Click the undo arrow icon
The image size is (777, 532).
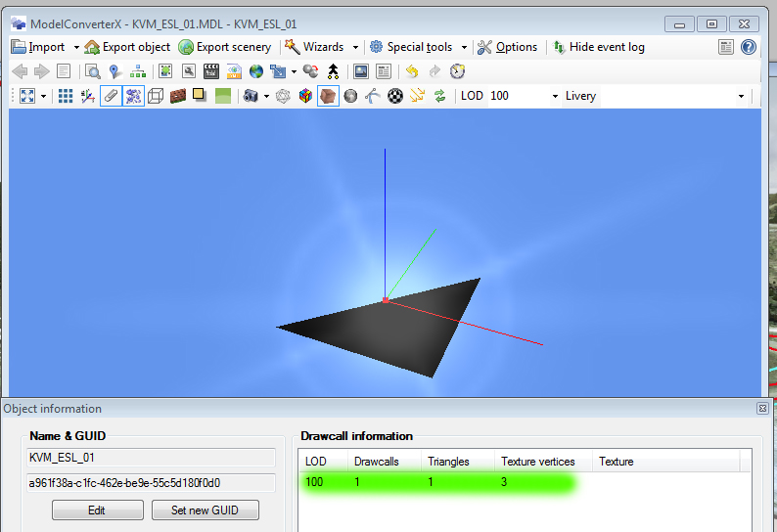click(412, 71)
